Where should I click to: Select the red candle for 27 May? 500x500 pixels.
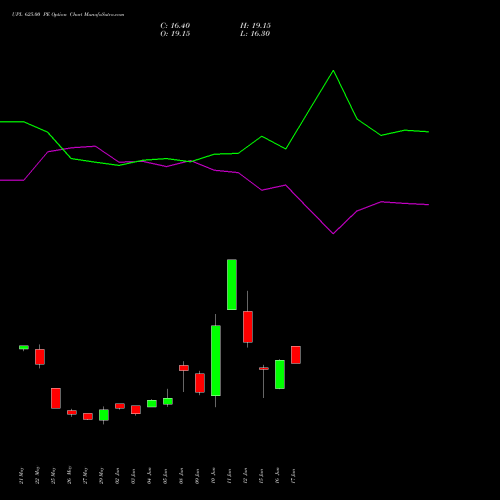tap(88, 417)
